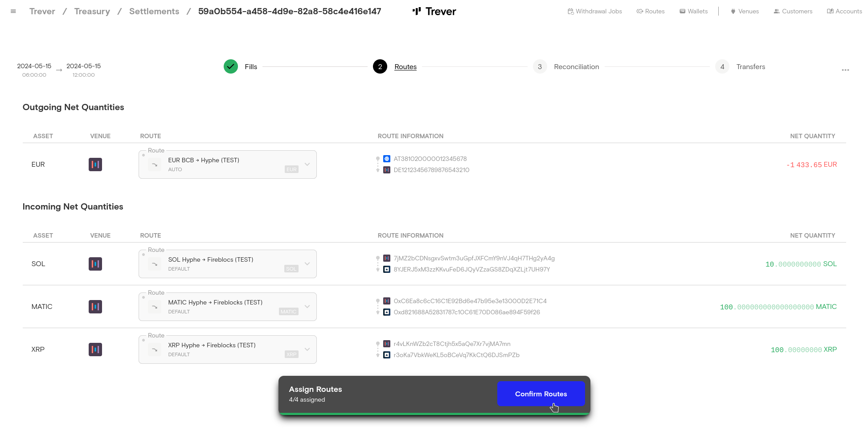The height and width of the screenshot is (432, 868).
Task: Click the Trever logo in header
Action: point(434,12)
